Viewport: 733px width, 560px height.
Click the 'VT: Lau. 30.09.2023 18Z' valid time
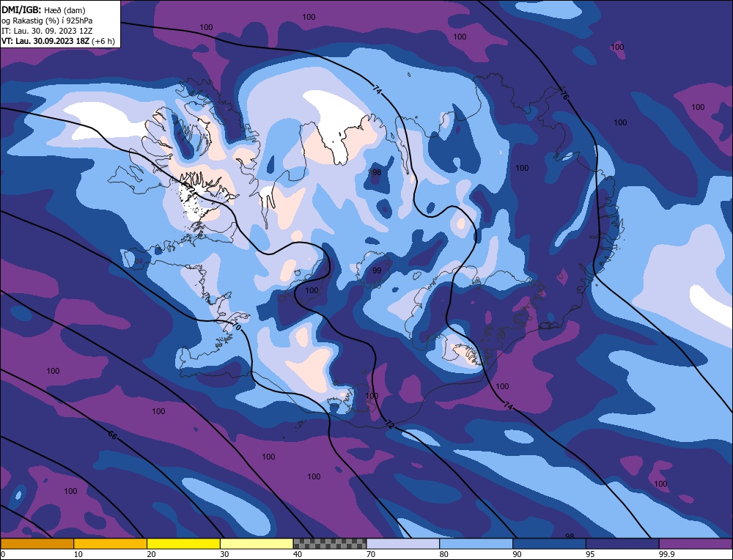point(45,41)
